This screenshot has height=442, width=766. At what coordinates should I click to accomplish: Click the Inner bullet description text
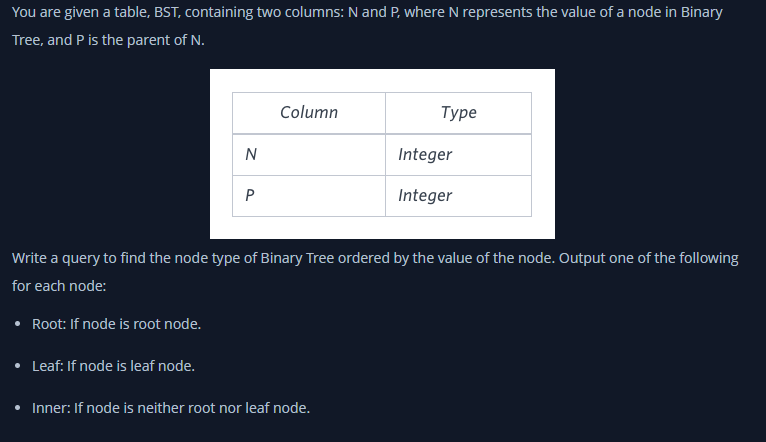click(x=171, y=408)
